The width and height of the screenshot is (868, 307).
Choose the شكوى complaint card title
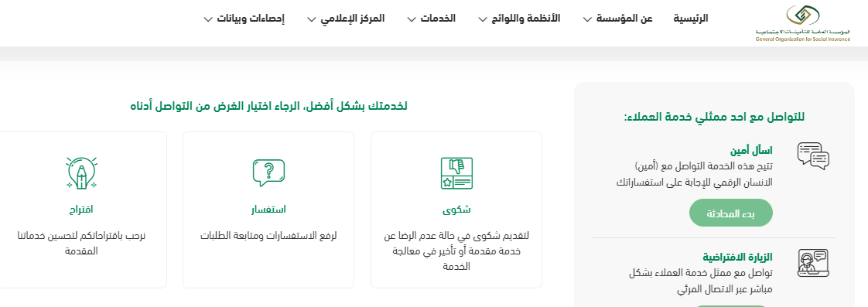tap(456, 210)
